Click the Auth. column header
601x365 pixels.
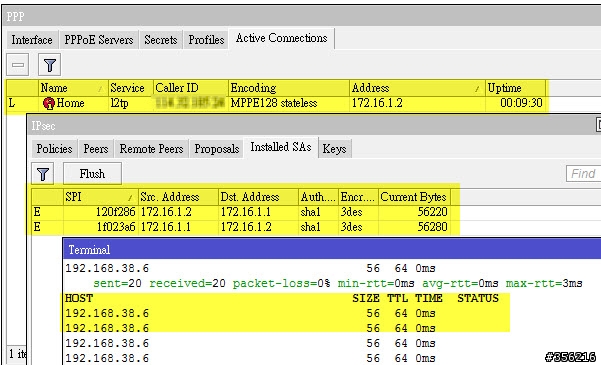click(318, 197)
